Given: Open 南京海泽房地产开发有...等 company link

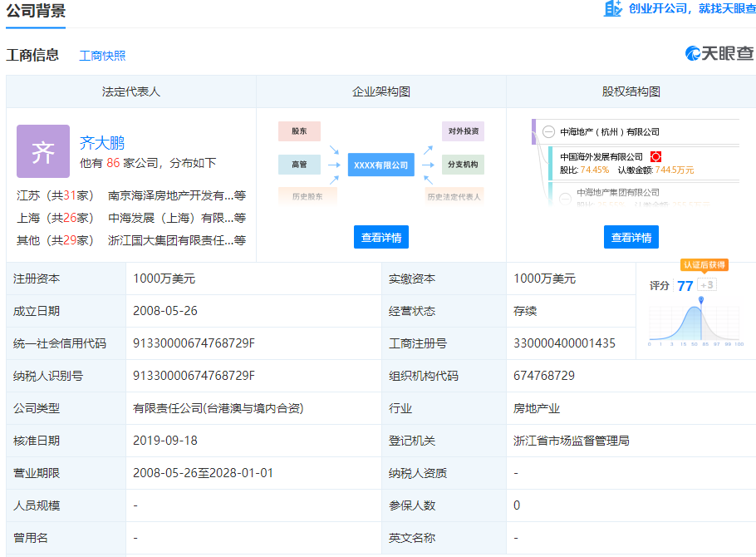Looking at the screenshot, I should [177, 195].
